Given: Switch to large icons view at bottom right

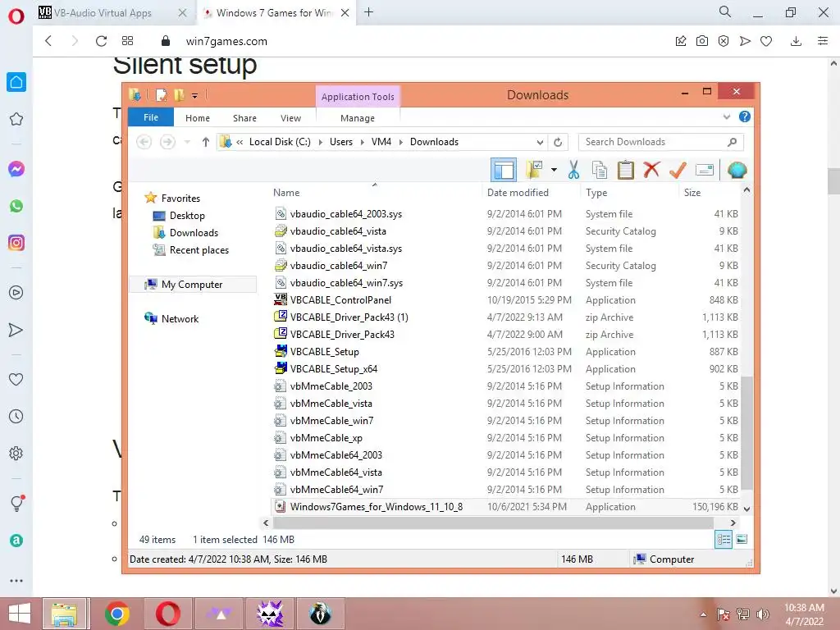Looking at the screenshot, I should tap(742, 540).
